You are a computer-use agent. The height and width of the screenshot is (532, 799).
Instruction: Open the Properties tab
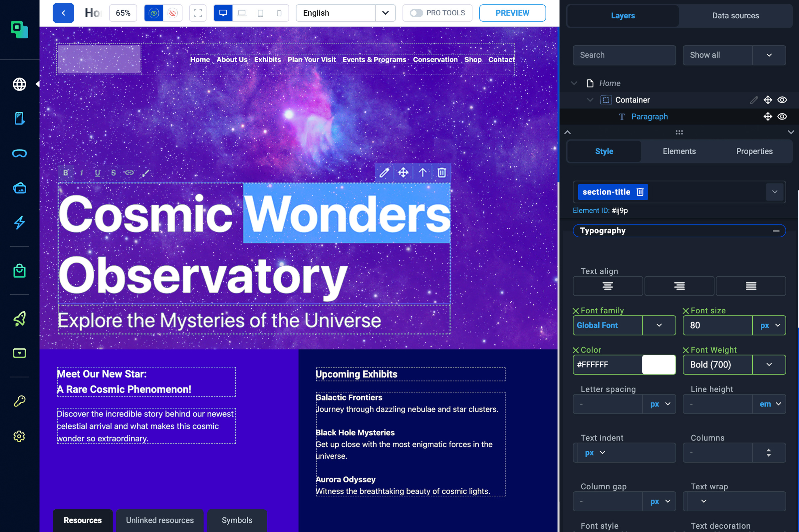pyautogui.click(x=754, y=151)
